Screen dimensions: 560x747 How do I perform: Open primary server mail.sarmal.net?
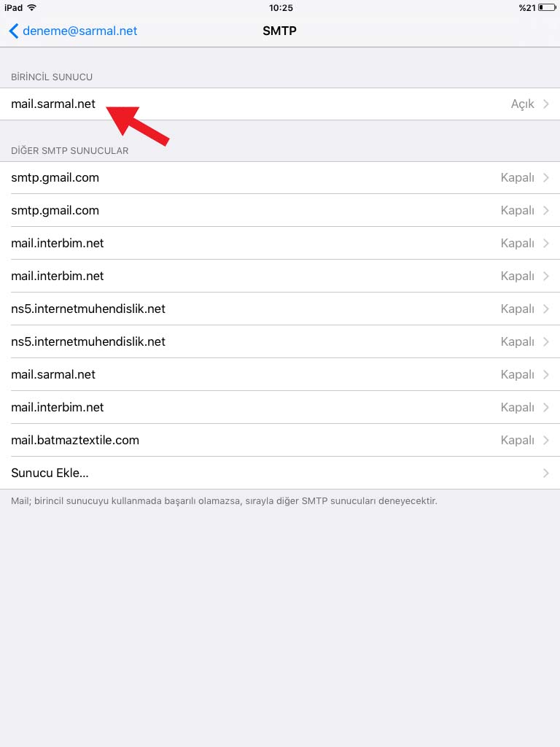tap(280, 104)
